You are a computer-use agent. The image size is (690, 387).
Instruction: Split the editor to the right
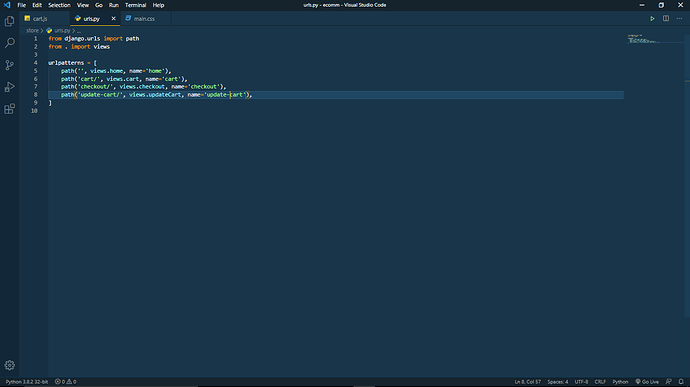pyautogui.click(x=666, y=18)
